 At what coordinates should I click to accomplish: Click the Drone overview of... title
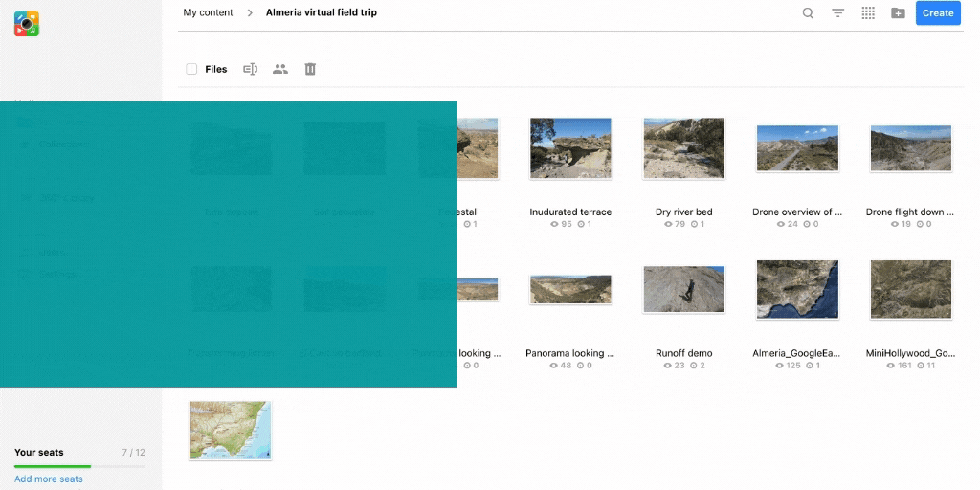click(797, 212)
